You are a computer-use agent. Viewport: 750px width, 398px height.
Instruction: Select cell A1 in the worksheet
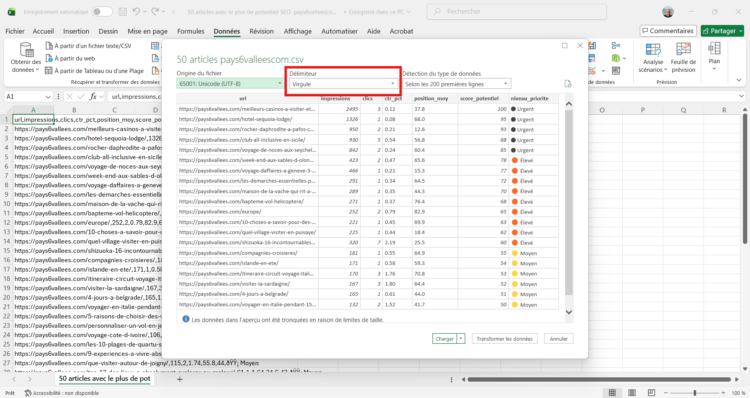(x=33, y=120)
